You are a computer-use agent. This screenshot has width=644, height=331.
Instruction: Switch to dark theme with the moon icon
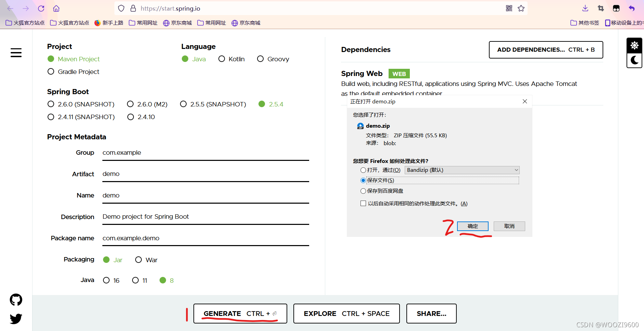634,60
